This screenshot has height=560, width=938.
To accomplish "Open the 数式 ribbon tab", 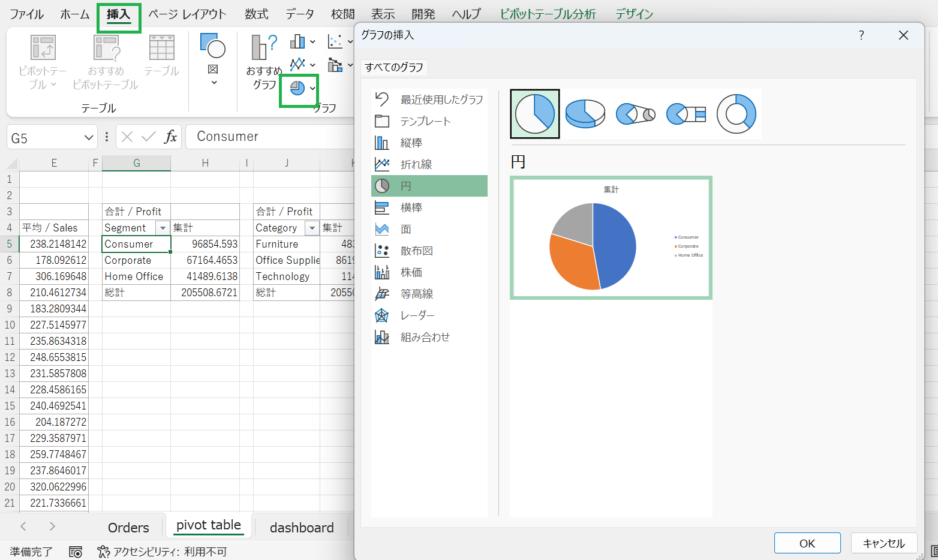I will tap(257, 14).
